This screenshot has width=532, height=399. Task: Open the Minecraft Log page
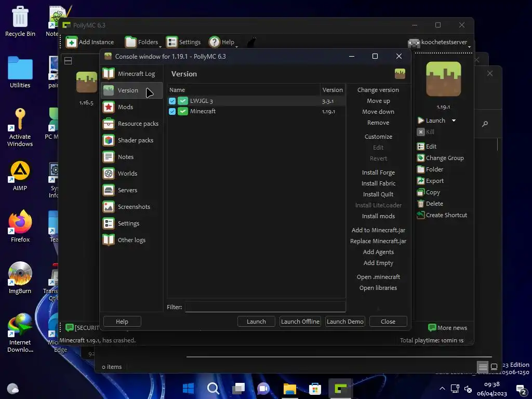click(x=131, y=74)
